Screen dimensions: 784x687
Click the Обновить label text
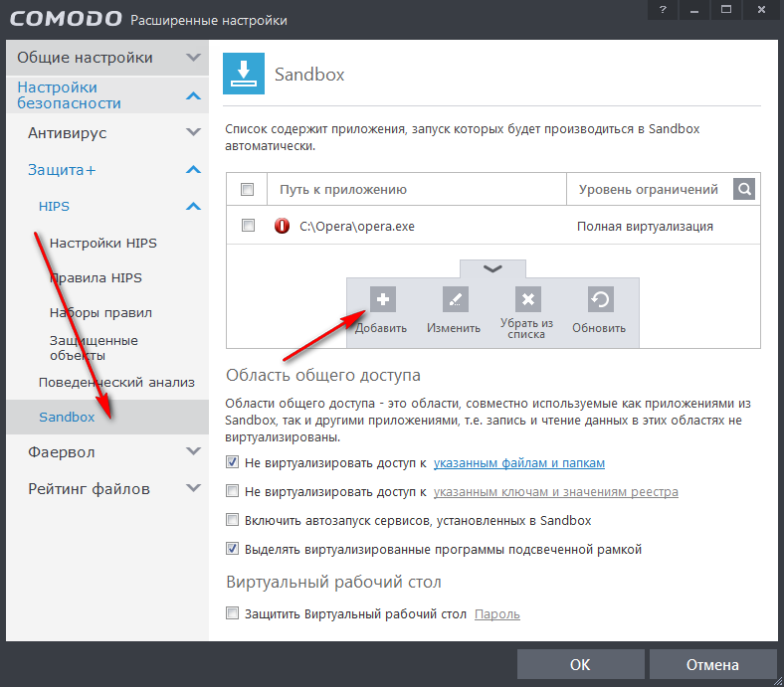click(599, 328)
